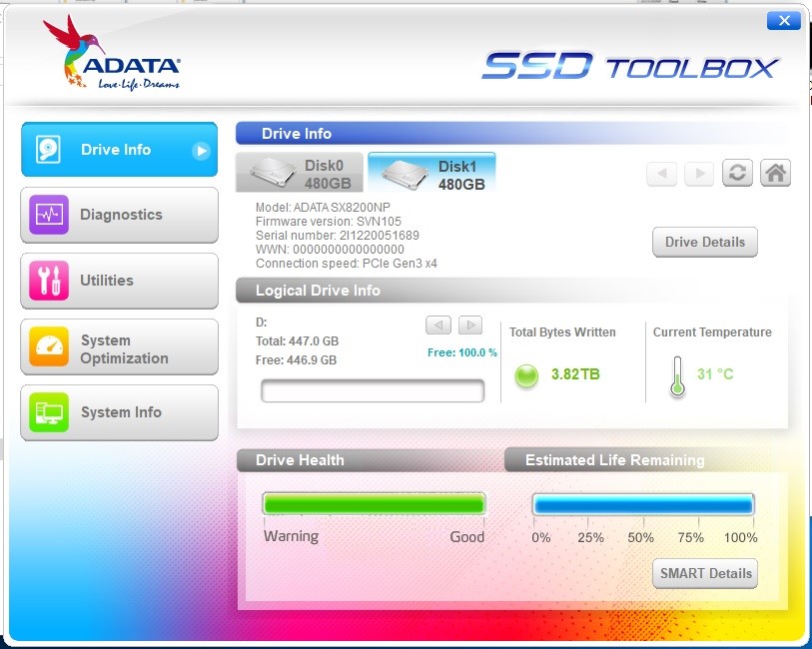The image size is (812, 649).
Task: Open the Utilities section
Action: [119, 281]
